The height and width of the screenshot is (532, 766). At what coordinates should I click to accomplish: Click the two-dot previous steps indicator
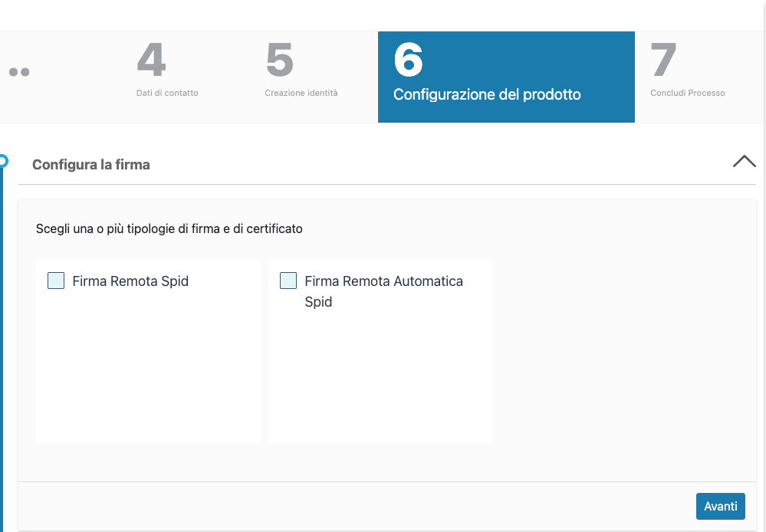tap(19, 72)
